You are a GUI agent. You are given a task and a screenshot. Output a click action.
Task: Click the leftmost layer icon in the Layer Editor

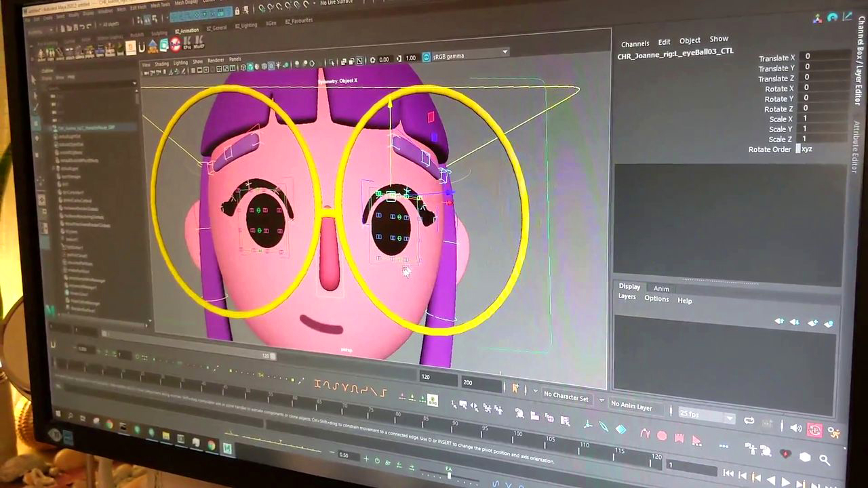pyautogui.click(x=779, y=321)
